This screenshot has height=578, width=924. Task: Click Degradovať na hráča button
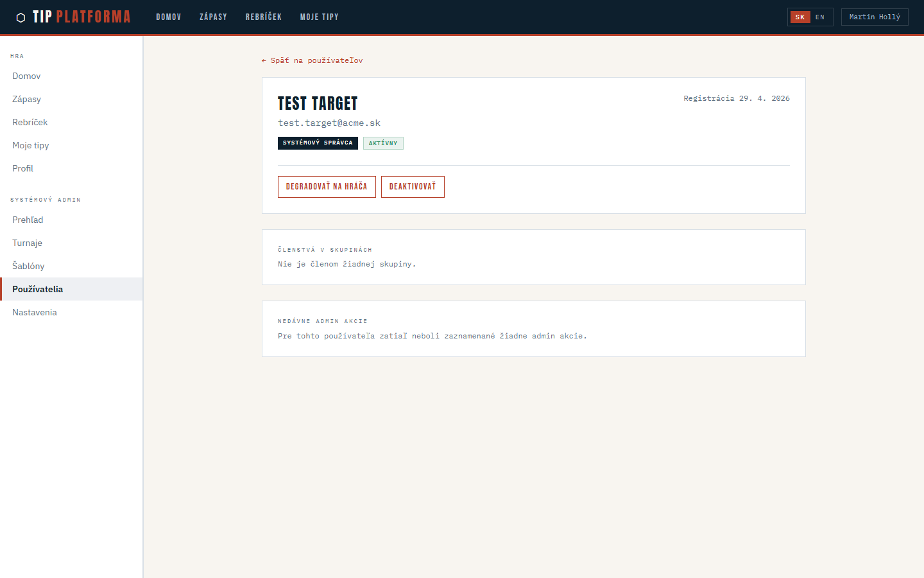click(x=327, y=187)
